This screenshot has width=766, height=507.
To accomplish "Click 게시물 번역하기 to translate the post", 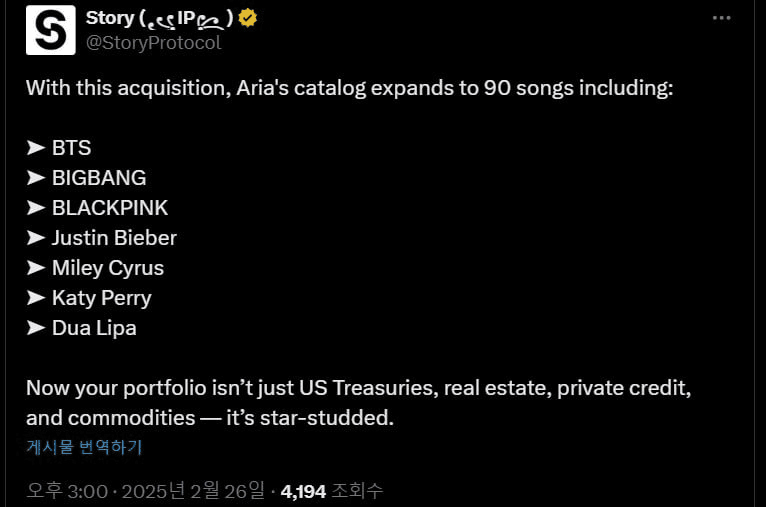I will point(84,447).
